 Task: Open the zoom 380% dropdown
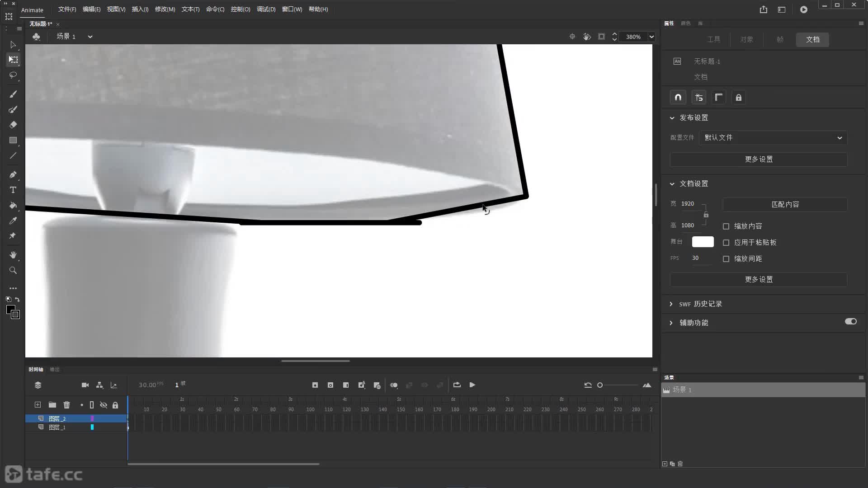[x=651, y=37]
